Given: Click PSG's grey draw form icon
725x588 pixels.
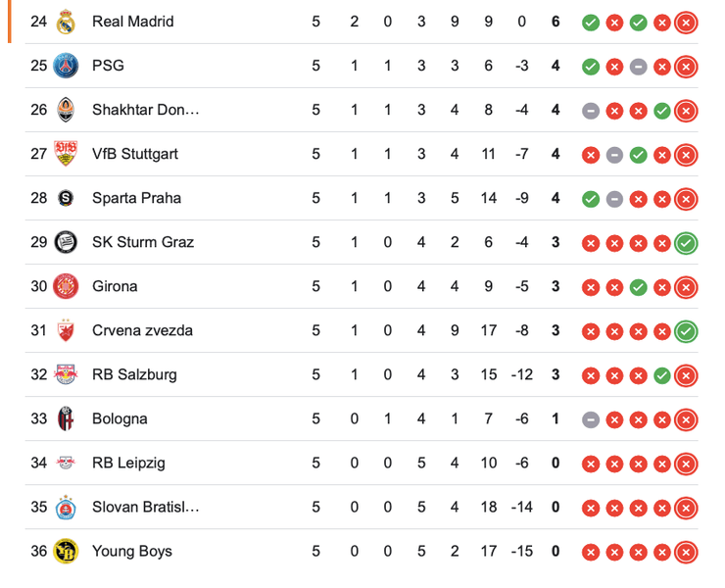Looking at the screenshot, I should (x=638, y=66).
